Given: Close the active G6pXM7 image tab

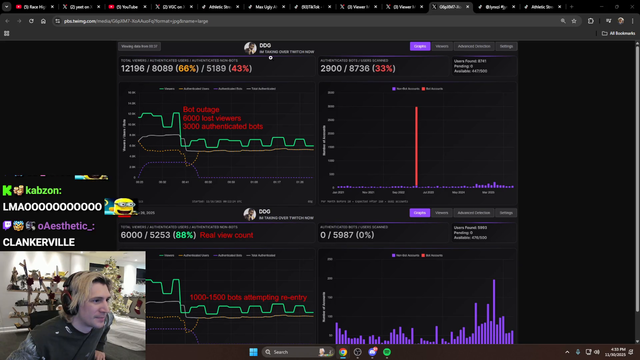Looking at the screenshot, I should pos(468,7).
